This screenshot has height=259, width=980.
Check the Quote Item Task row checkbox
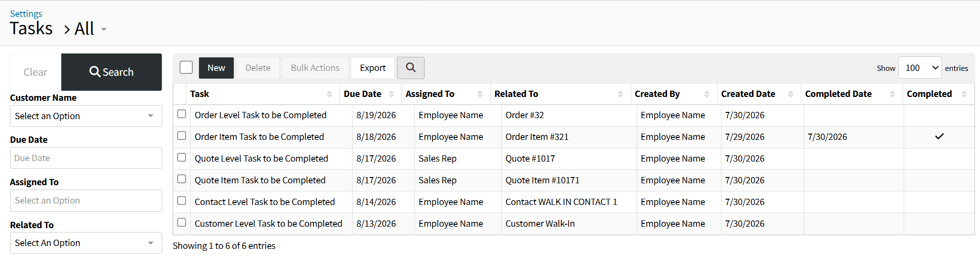182,179
